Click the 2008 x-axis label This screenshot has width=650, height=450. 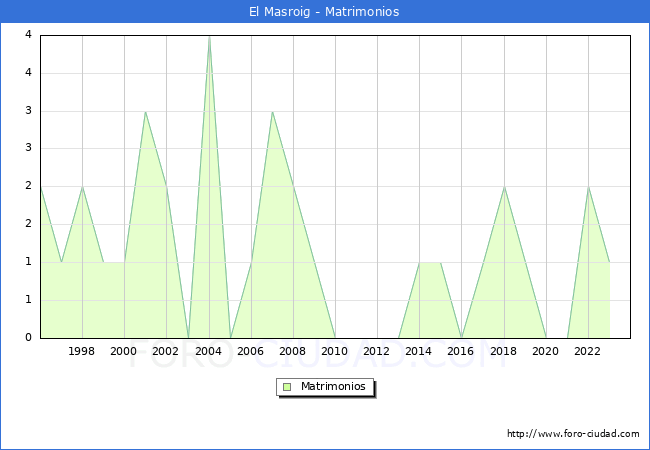[293, 351]
